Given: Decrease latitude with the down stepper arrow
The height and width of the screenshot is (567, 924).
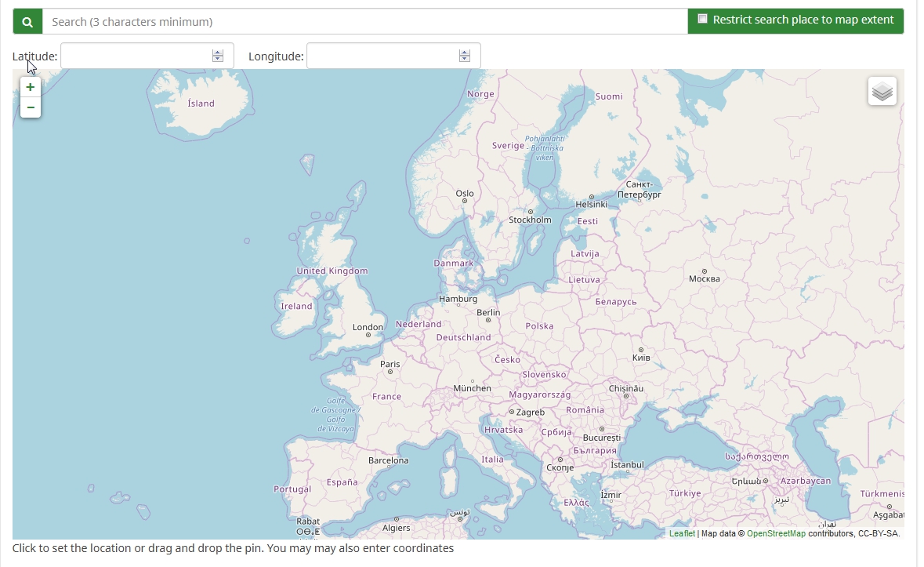Looking at the screenshot, I should [x=218, y=60].
